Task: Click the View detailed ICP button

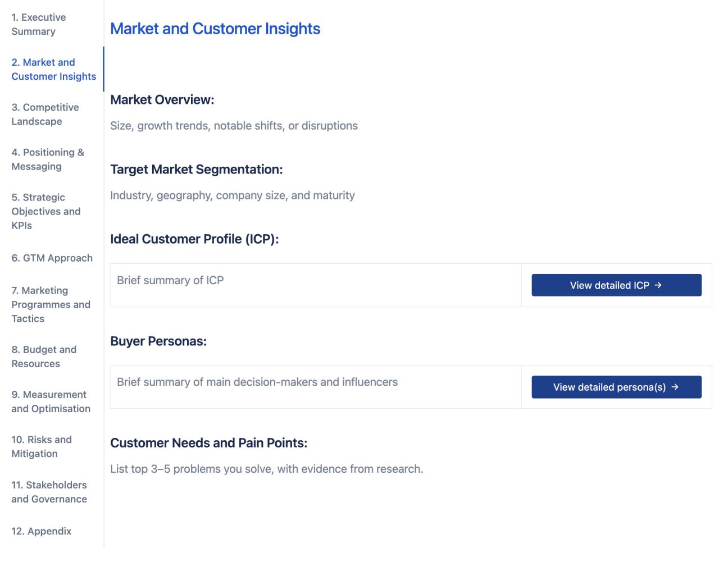Action: [616, 285]
